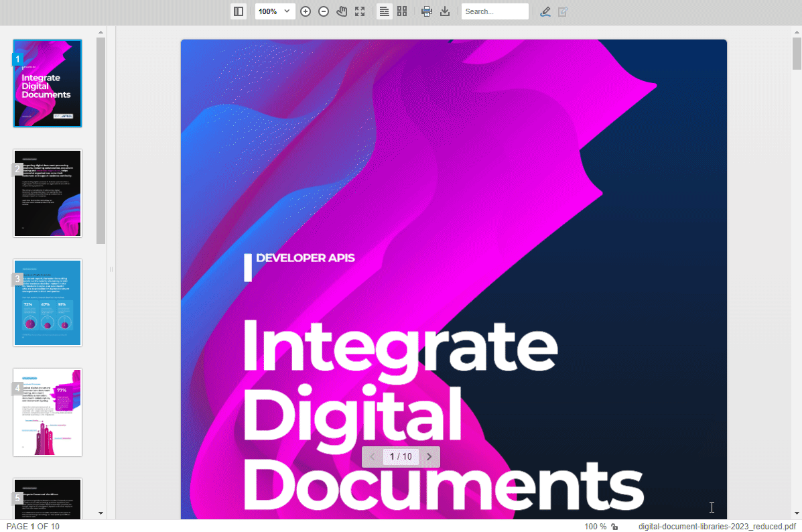Select the highlighter annotation tool
This screenshot has width=802, height=532.
tap(545, 11)
